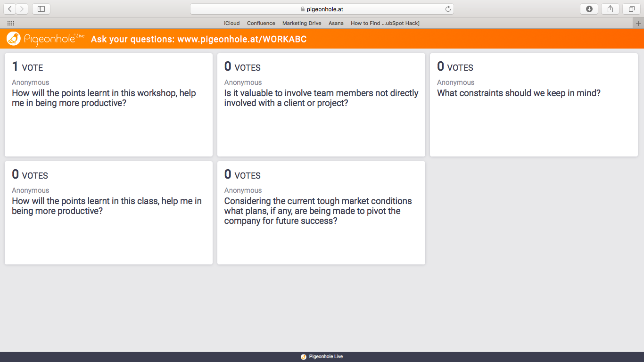Image resolution: width=644 pixels, height=362 pixels.
Task: Select the constraints to keep in mind question
Action: click(534, 105)
